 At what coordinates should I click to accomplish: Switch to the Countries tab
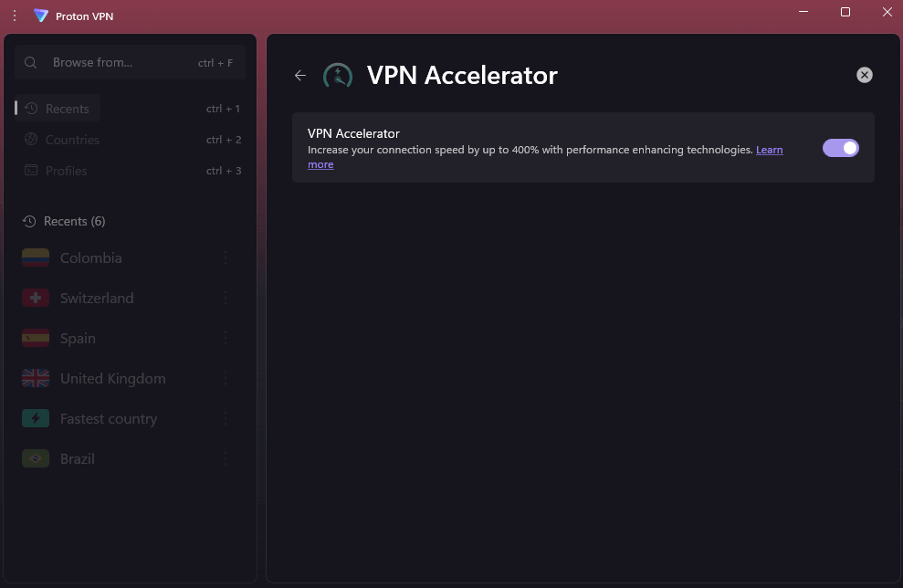(x=62, y=140)
